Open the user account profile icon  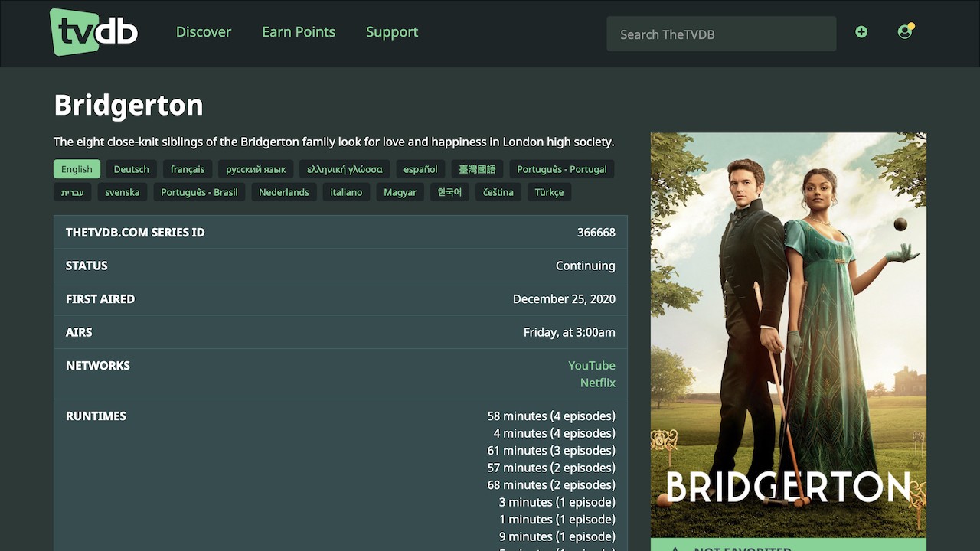click(905, 32)
